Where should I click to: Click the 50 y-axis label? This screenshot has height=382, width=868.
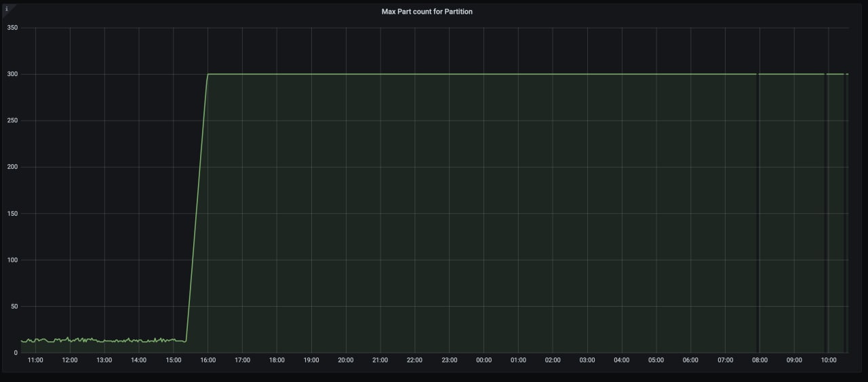(x=14, y=306)
